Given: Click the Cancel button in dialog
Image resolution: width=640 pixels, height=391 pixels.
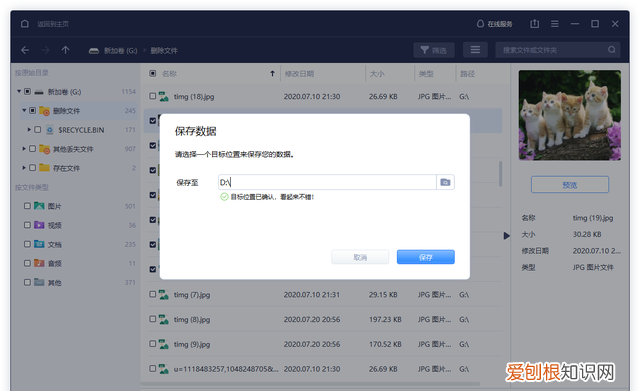Looking at the screenshot, I should [x=360, y=257].
